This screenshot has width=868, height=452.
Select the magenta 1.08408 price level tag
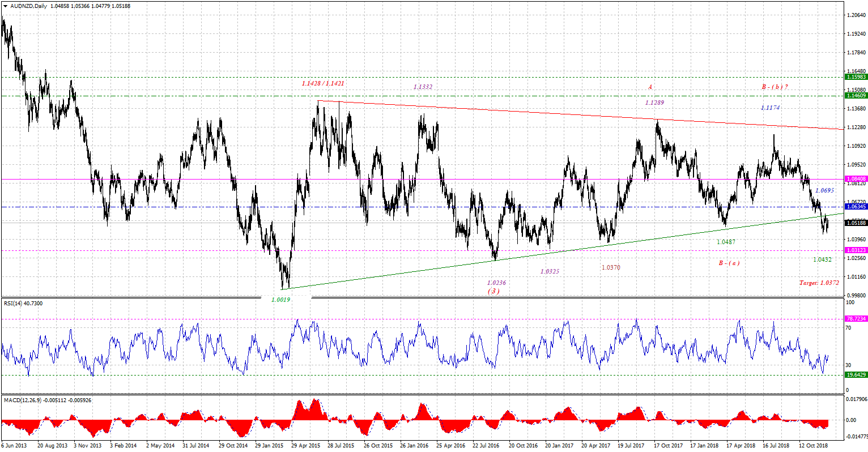pos(856,179)
